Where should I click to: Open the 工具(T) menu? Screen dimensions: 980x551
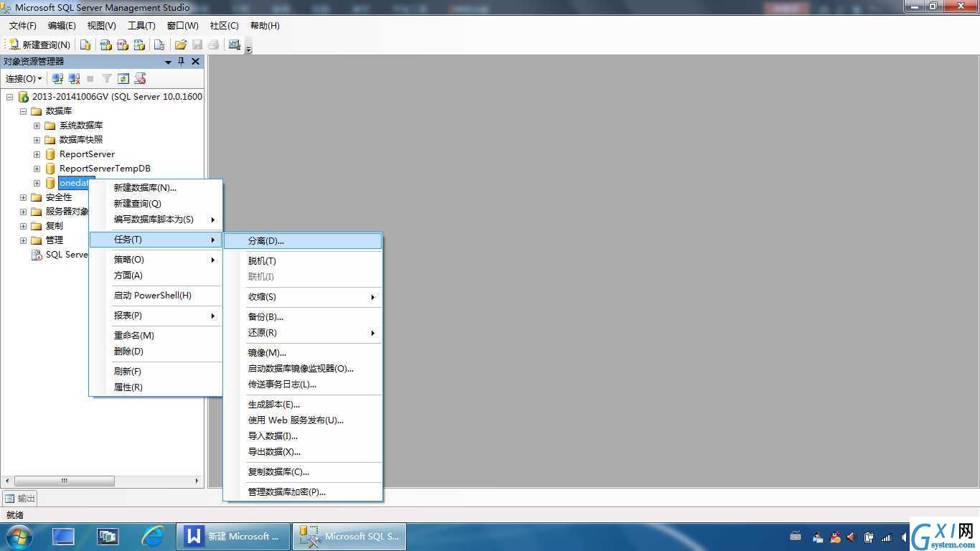coord(141,26)
